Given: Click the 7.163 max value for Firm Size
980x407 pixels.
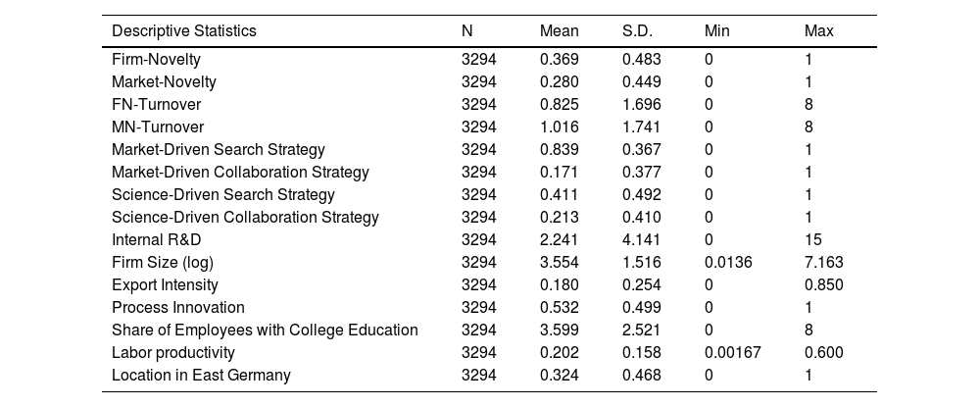Looking at the screenshot, I should click(x=823, y=263).
